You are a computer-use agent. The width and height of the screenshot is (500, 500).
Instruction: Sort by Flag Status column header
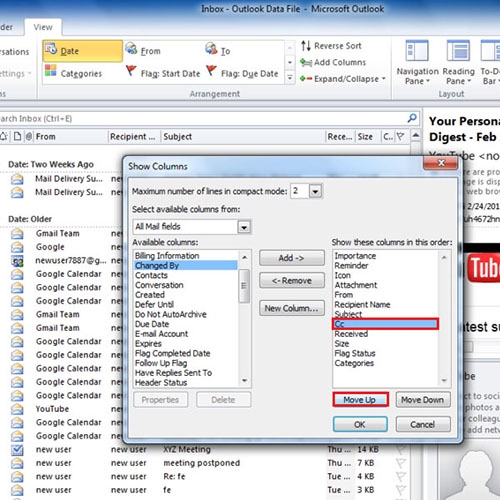401,136
